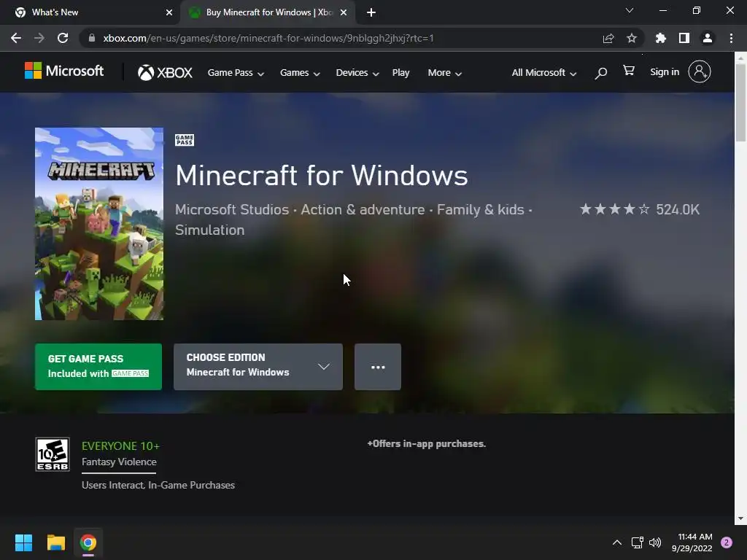Open the Xbox home logo
Image resolution: width=747 pixels, height=560 pixels.
[165, 72]
